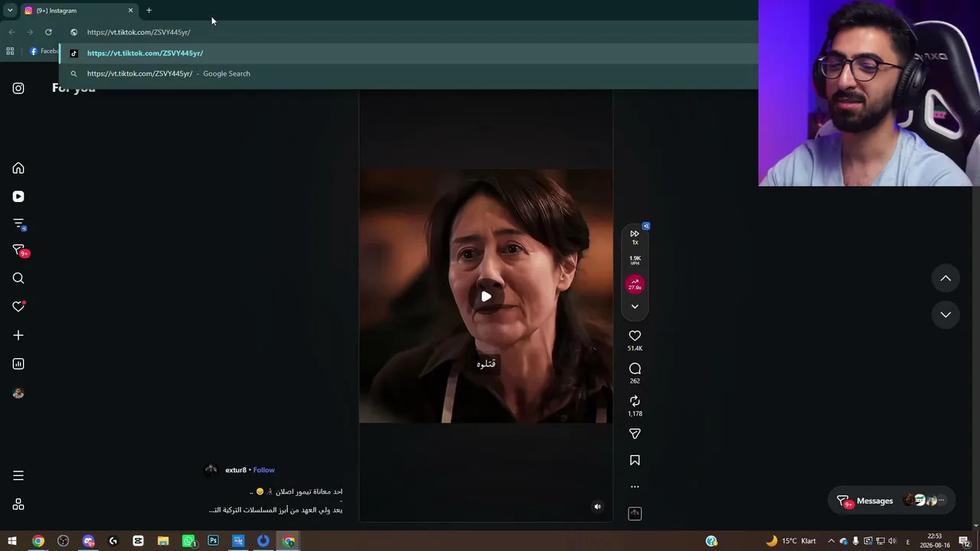Open the reel's three-dot options menu

tap(635, 487)
